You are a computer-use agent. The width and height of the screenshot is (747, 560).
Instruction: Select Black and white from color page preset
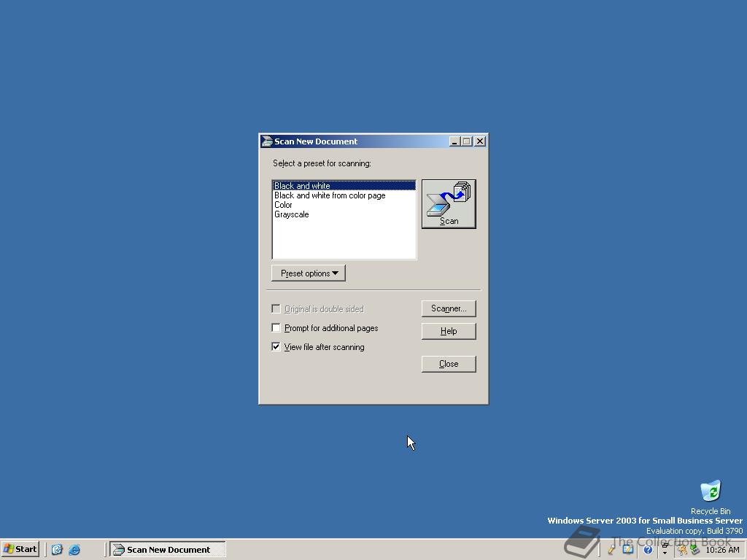coord(344,195)
